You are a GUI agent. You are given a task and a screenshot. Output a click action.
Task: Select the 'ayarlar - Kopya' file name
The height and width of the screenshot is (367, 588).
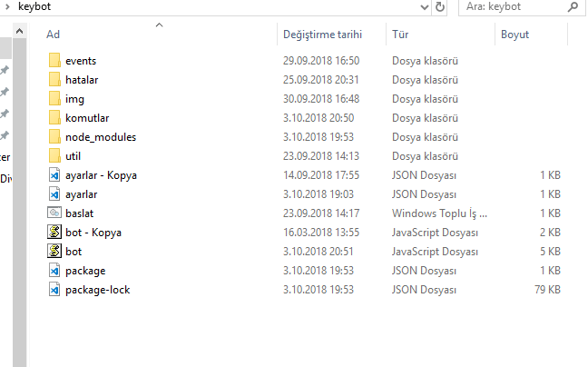(101, 175)
